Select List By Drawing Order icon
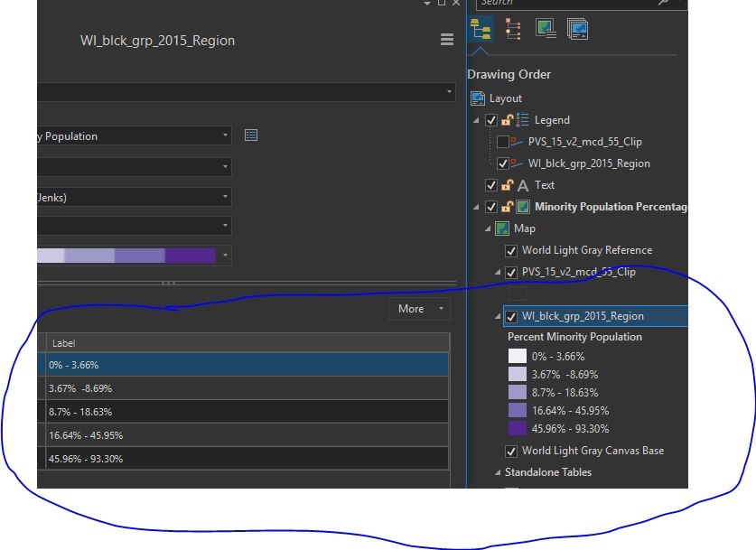This screenshot has height=550, width=756. tap(481, 30)
